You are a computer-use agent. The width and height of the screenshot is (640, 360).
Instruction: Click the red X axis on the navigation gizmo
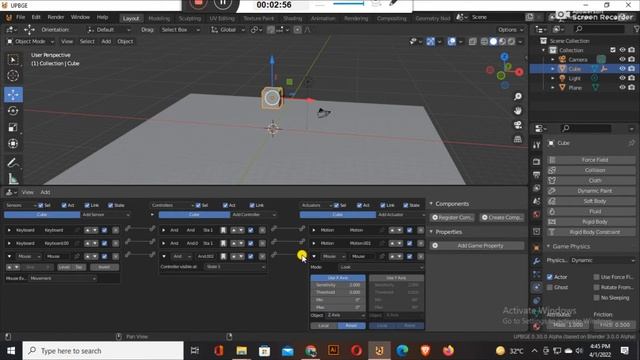519,72
